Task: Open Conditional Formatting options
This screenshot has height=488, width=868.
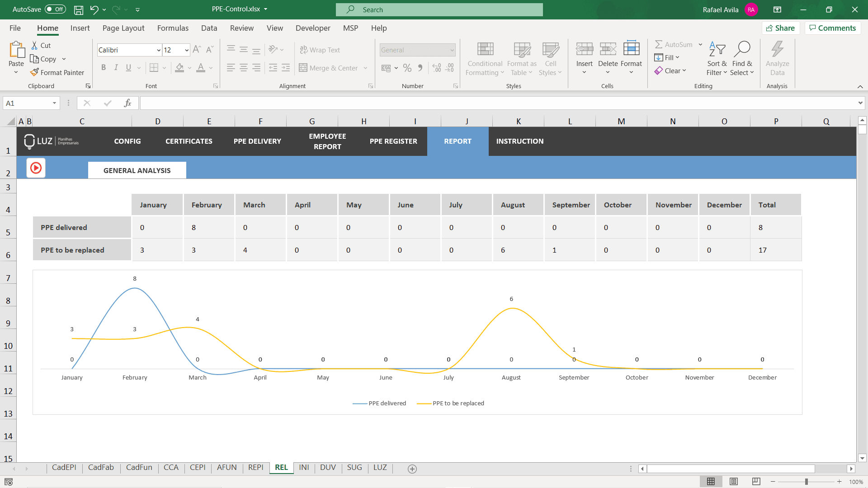Action: coord(484,58)
